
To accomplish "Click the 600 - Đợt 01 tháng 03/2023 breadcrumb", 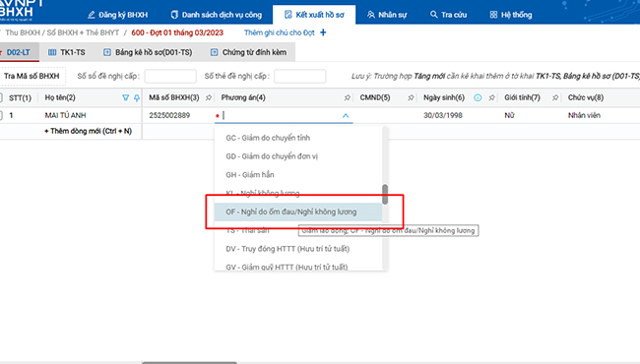I will pos(177,32).
